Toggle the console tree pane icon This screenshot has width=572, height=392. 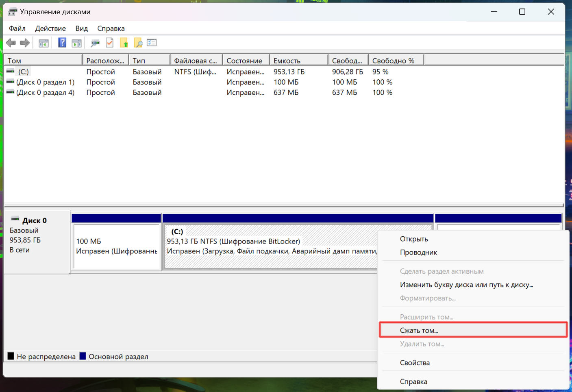43,43
